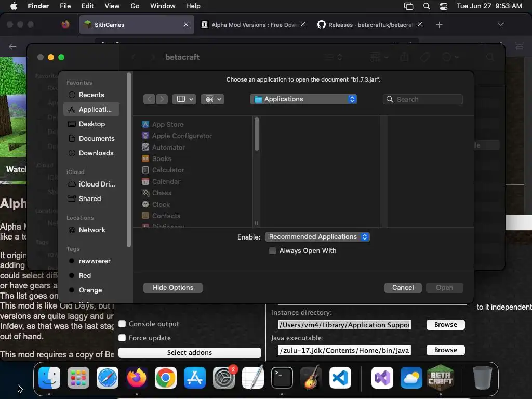Launch Google Chrome from the Dock
Viewport: 532px width, 399px height.
click(166, 378)
